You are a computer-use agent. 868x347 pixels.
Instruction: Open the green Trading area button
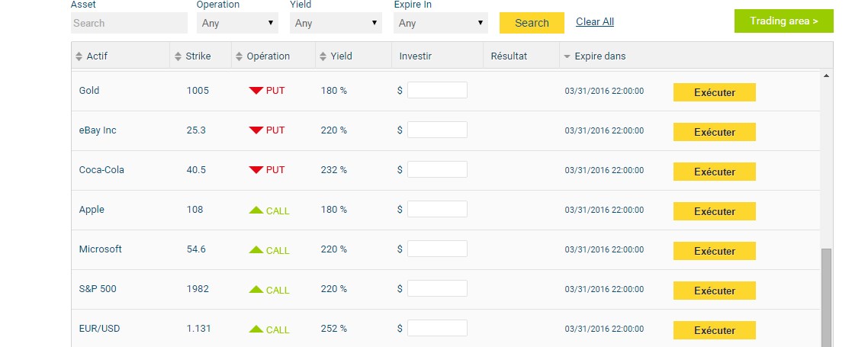point(783,21)
